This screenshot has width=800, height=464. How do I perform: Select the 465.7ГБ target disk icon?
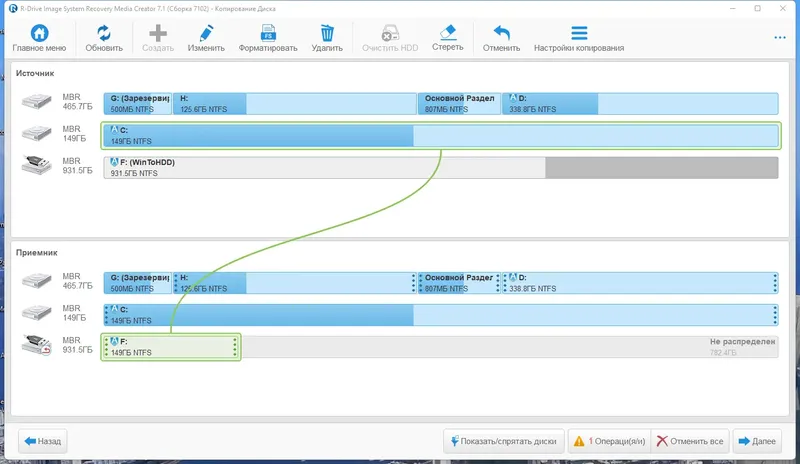pyautogui.click(x=36, y=280)
